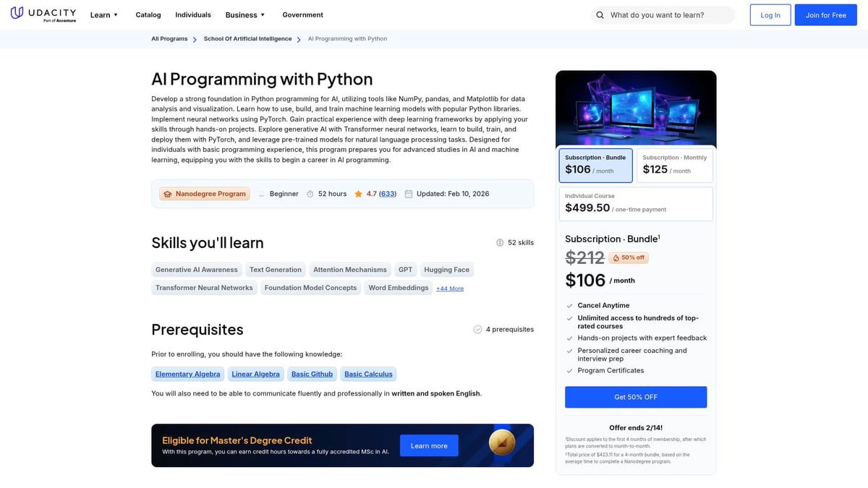This screenshot has height=488, width=868.
Task: Click the Eligible for Master's Degree Credit heading
Action: [x=237, y=440]
